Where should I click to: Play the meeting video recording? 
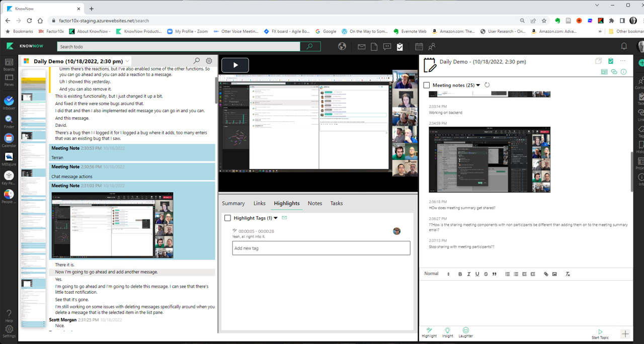235,65
